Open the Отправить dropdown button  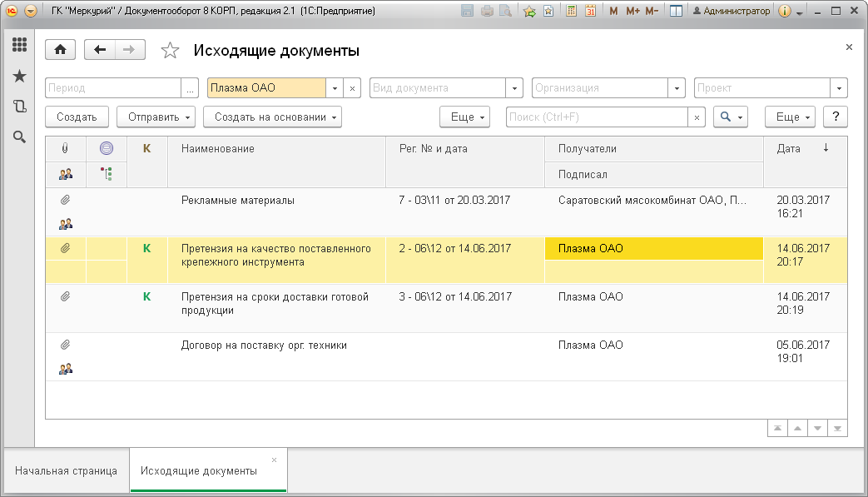tap(156, 117)
